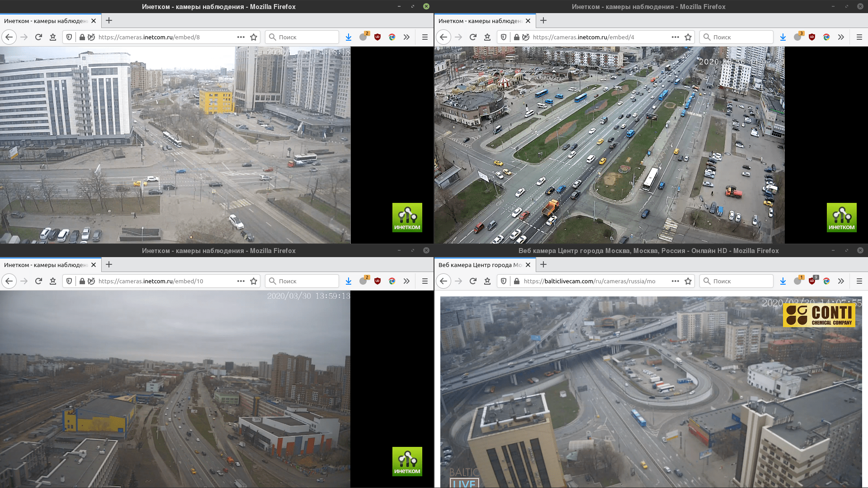
Task: Open page actions three-dot menu in embed/10 URL bar
Action: (241, 281)
